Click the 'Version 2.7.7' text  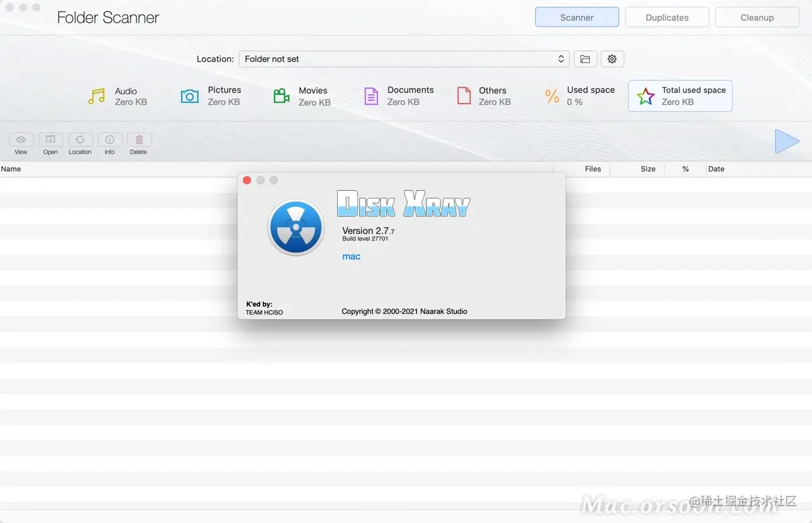[368, 231]
